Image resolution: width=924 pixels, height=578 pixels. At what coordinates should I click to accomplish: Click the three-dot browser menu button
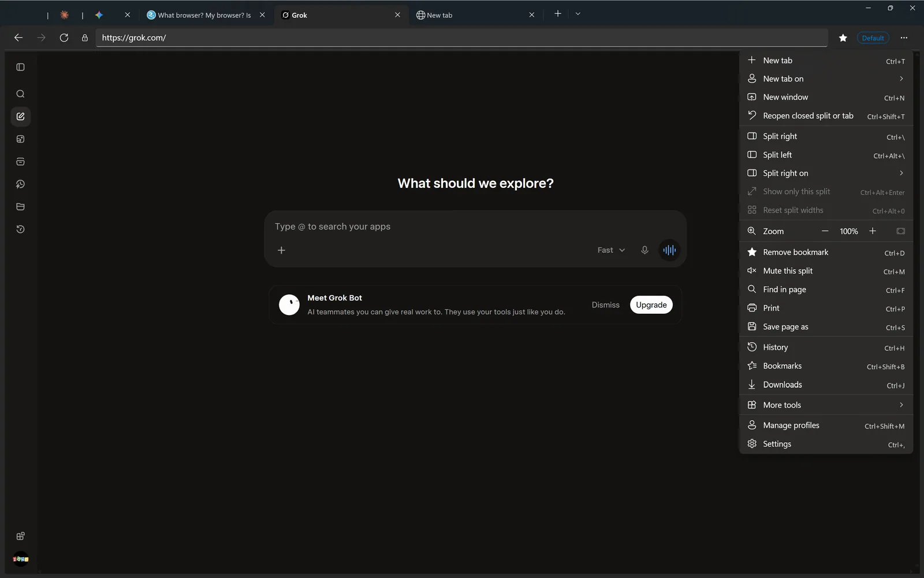[x=904, y=38]
